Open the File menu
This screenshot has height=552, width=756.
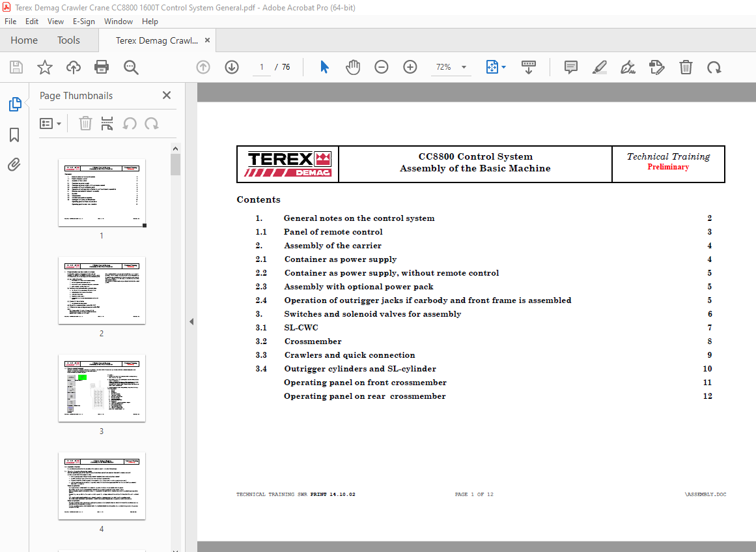10,22
